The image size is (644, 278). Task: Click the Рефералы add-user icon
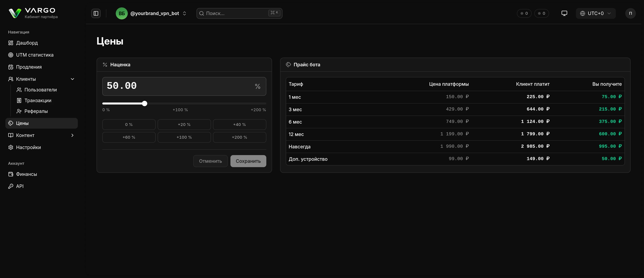pos(19,111)
